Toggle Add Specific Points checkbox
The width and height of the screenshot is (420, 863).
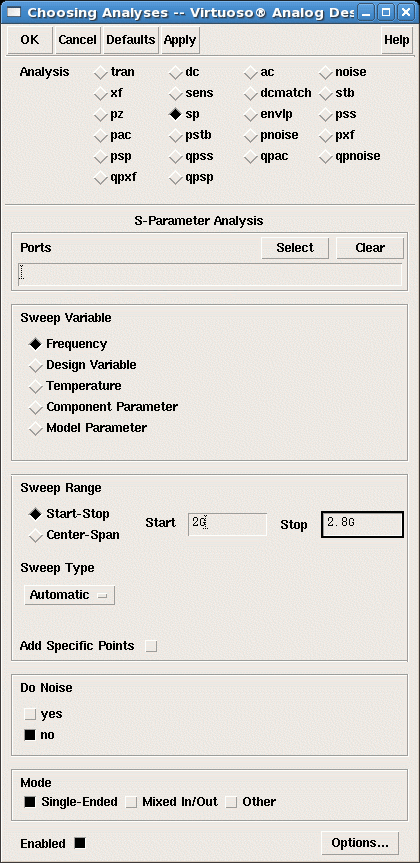click(x=151, y=646)
